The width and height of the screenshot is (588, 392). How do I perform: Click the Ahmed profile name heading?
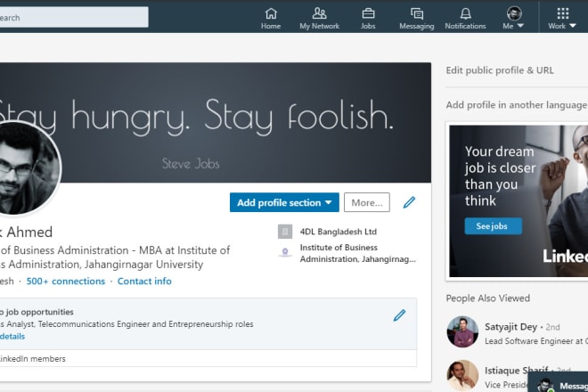[x=26, y=233]
